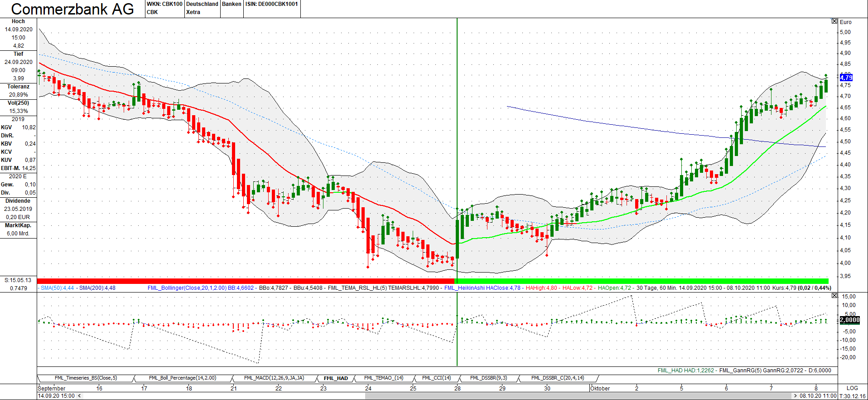Click the blue 4,79 current price marker

[846, 78]
